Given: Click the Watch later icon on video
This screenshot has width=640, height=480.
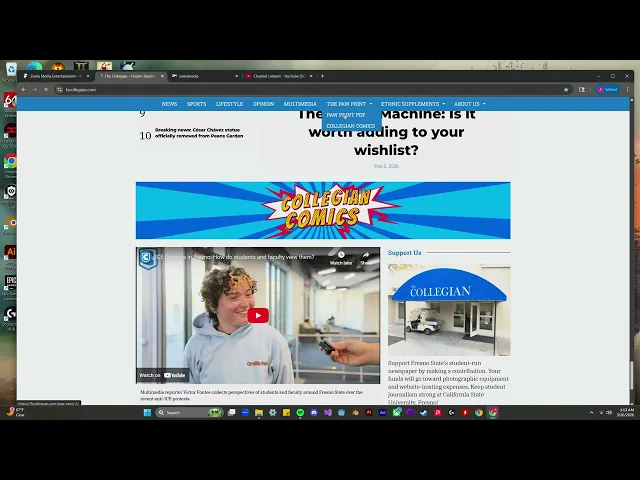Looking at the screenshot, I should (x=341, y=259).
